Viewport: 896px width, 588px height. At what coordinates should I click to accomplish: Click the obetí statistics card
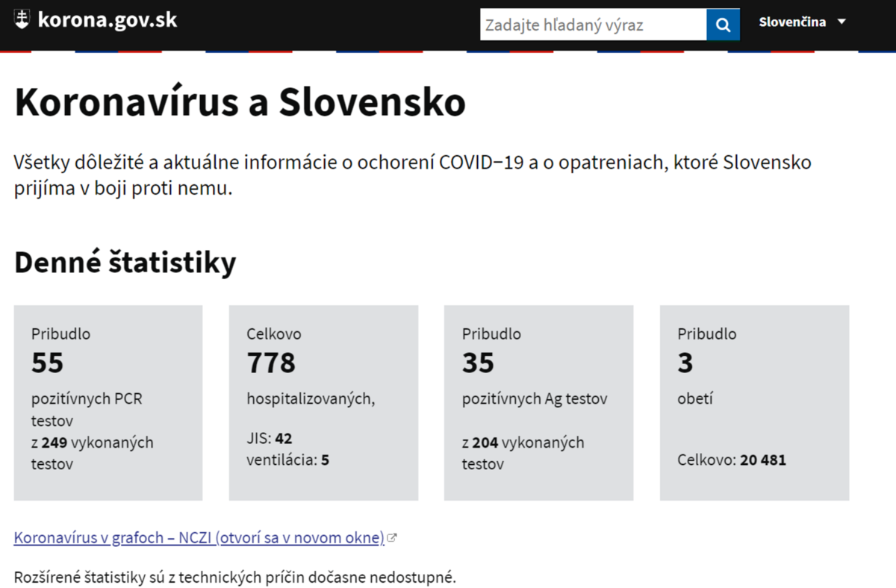pyautogui.click(x=754, y=402)
